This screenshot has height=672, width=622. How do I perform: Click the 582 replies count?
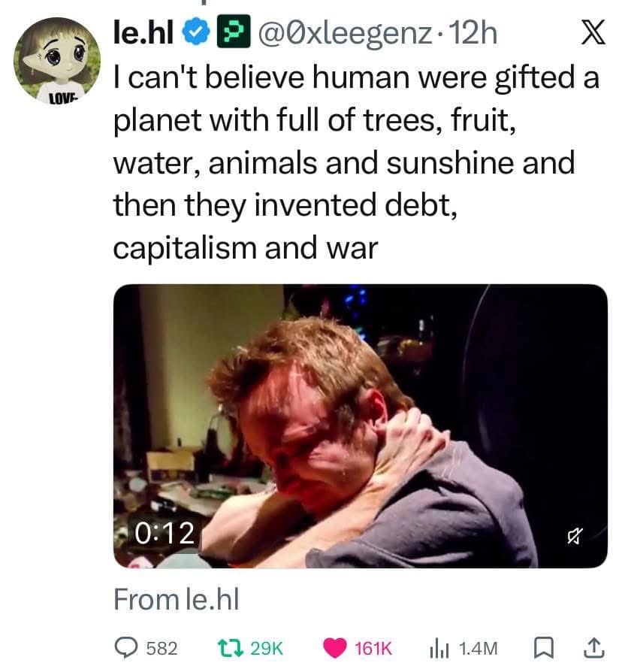pyautogui.click(x=162, y=648)
